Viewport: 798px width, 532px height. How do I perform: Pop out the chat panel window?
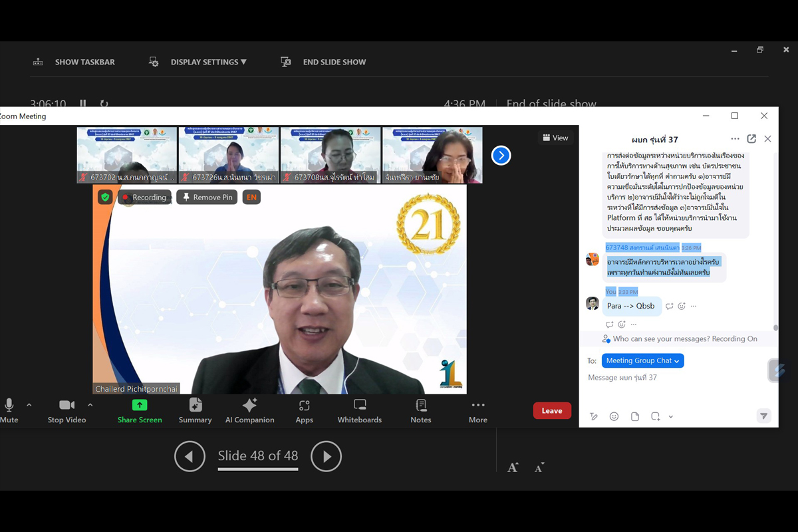click(751, 139)
